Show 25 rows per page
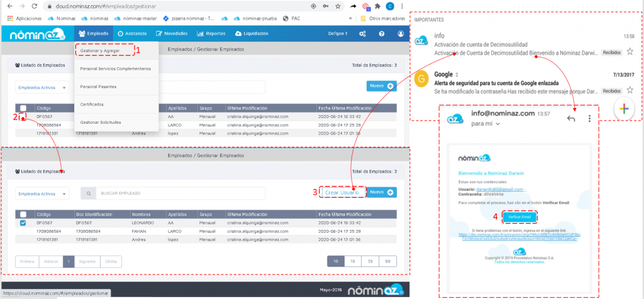The width and height of the screenshot is (644, 299). point(370,262)
